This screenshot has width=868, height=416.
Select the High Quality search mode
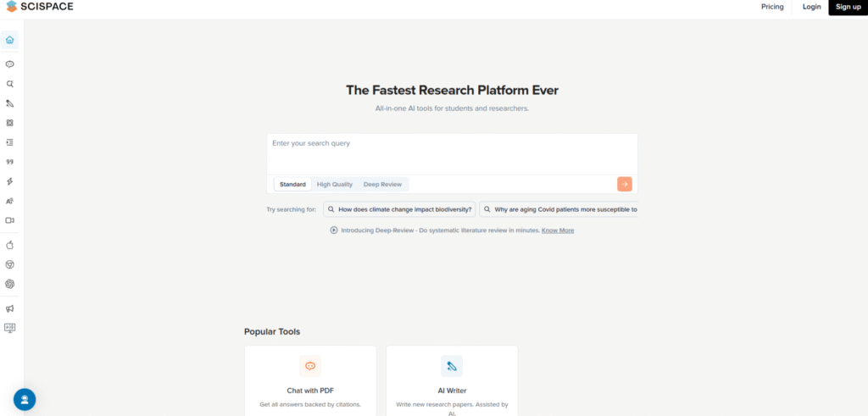(x=334, y=184)
